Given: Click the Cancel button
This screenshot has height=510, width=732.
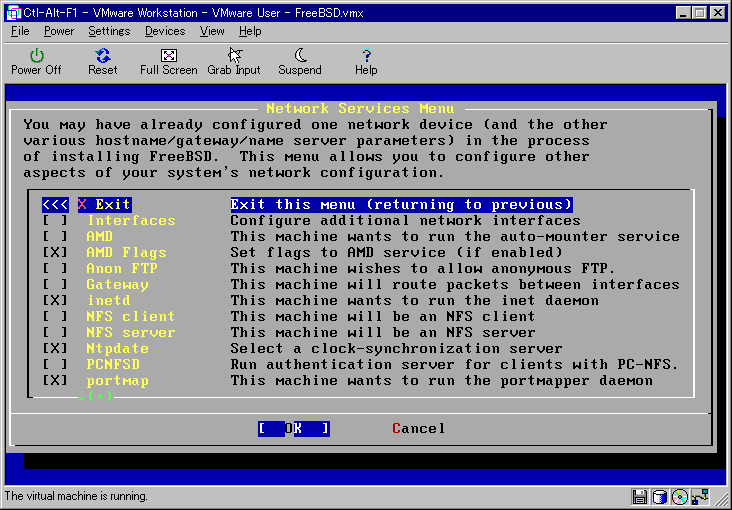Looking at the screenshot, I should (x=418, y=428).
